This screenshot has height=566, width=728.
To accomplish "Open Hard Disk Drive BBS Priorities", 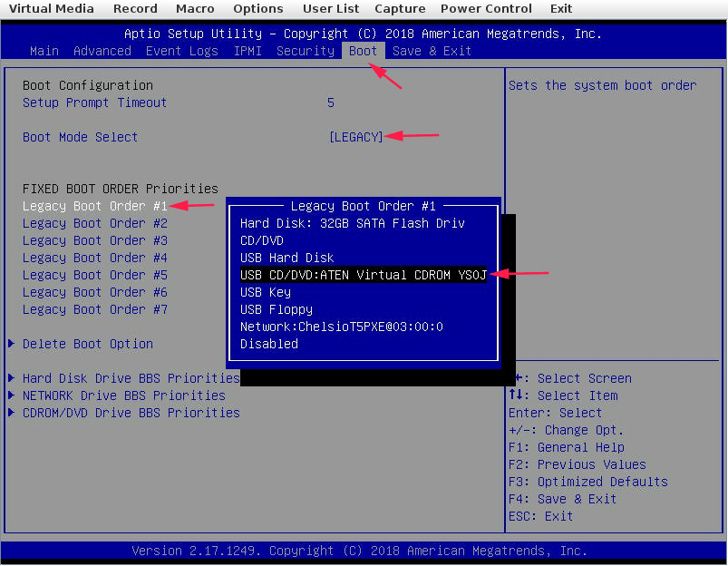I will (131, 378).
